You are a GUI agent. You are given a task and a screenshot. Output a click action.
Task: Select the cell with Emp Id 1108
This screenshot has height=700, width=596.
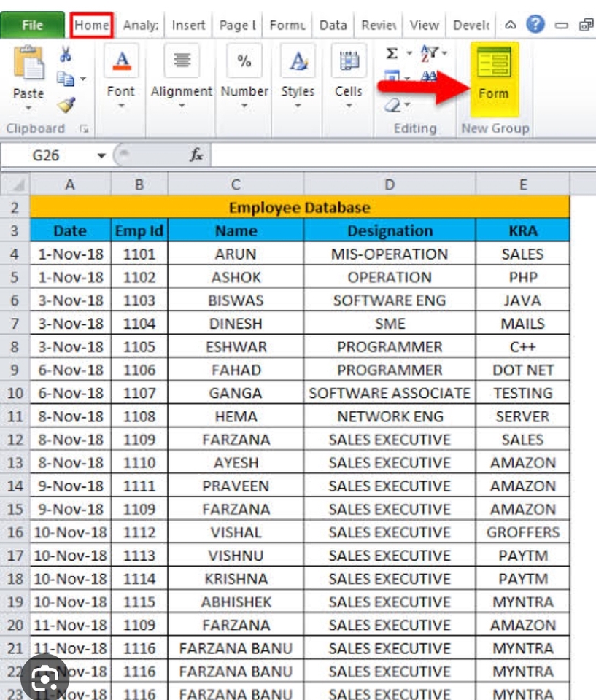139,416
